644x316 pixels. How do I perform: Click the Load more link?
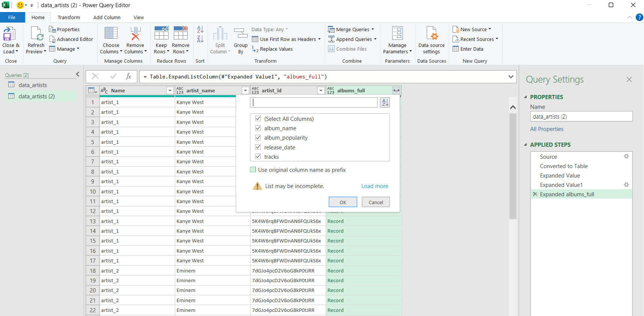pyautogui.click(x=375, y=186)
